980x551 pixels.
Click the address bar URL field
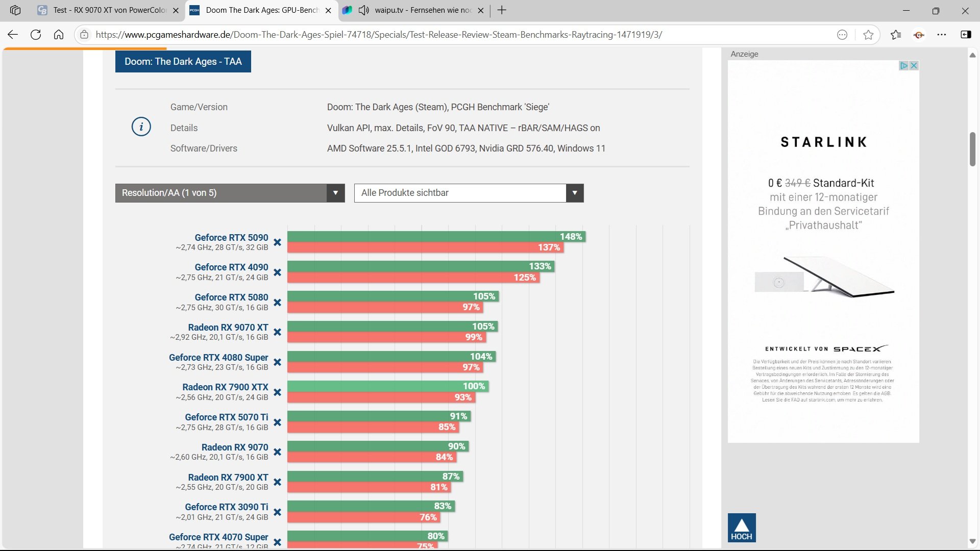coord(378,35)
